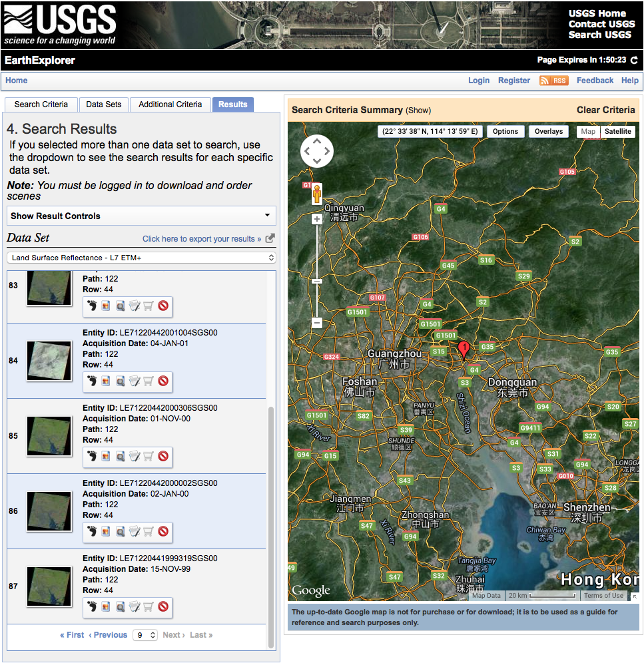This screenshot has height=665, width=644.
Task: Select the Street View pegman on the map
Action: point(317,194)
